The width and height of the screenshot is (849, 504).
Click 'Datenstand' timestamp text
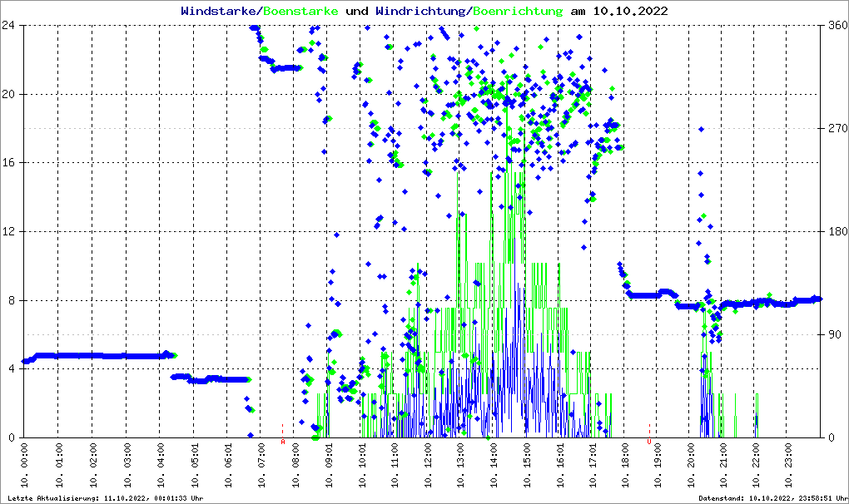(772, 498)
